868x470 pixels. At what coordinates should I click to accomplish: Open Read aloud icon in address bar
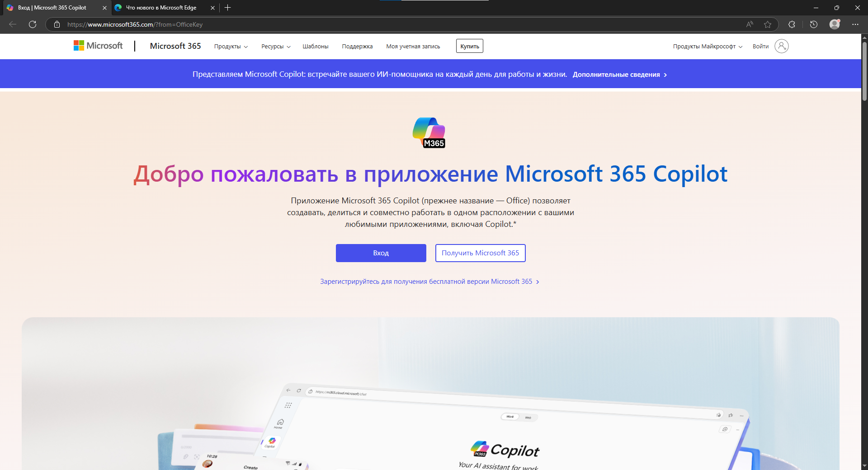tap(750, 24)
